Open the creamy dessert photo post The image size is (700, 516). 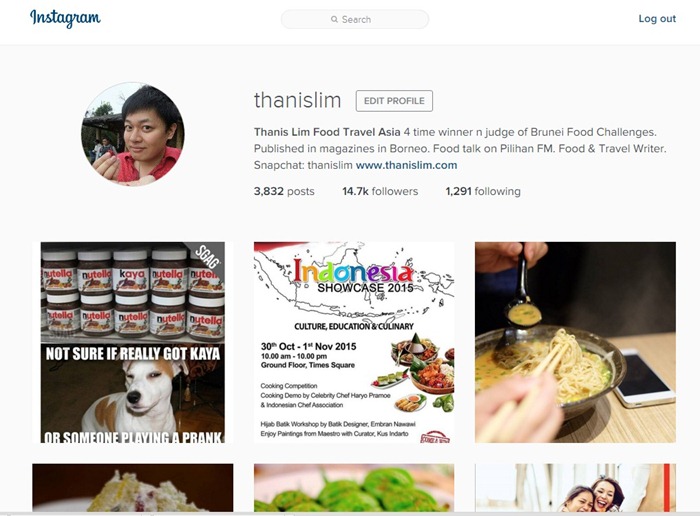point(133,487)
